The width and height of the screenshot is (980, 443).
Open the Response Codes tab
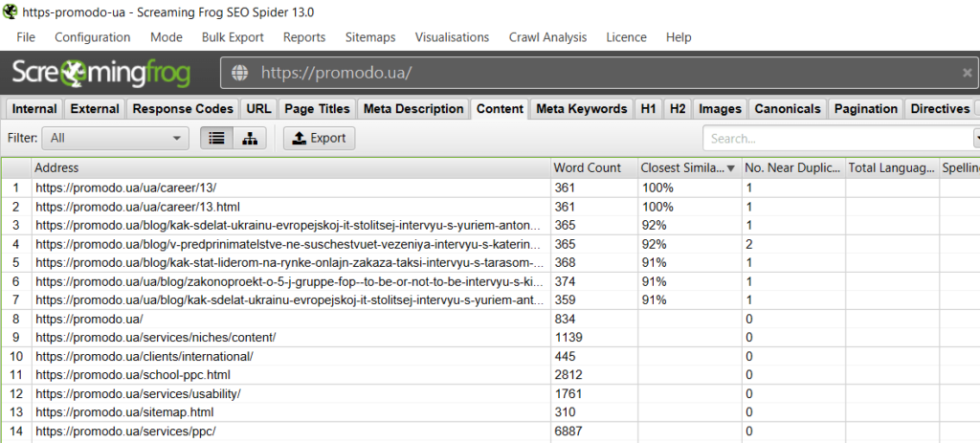[x=183, y=109]
